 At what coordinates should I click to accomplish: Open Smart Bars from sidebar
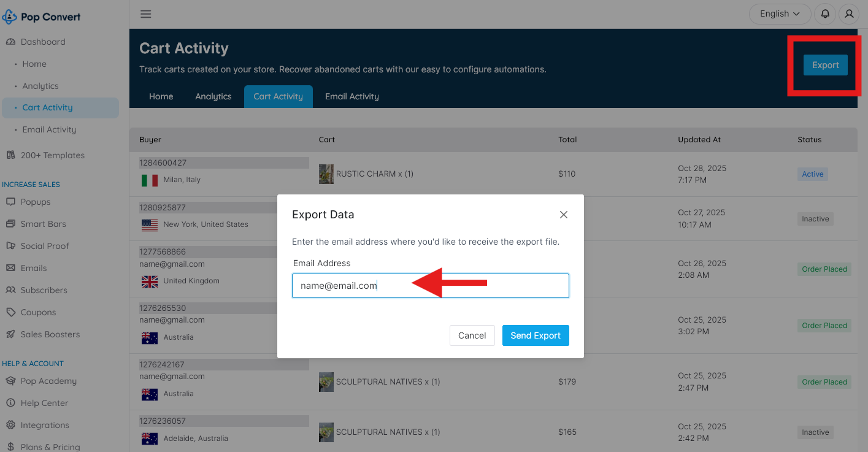tap(43, 224)
